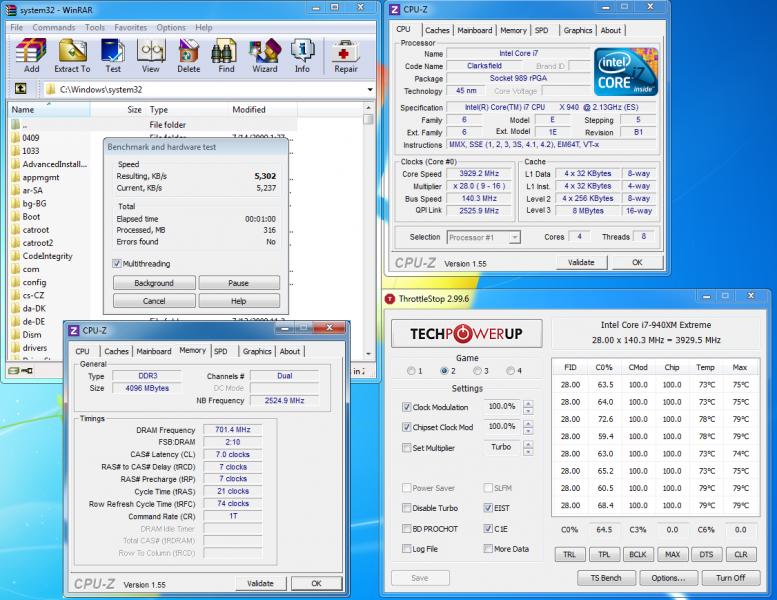The image size is (777, 600).
Task: Select the catroot2 folder
Action: pos(32,243)
